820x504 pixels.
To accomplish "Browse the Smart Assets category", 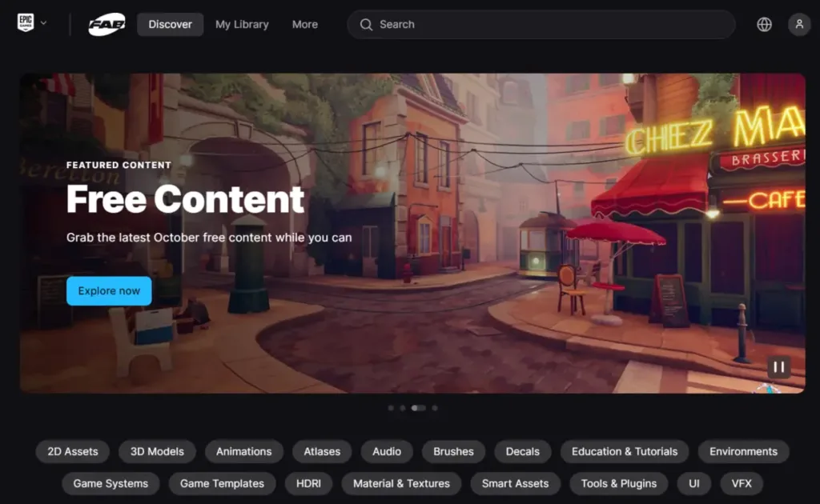I will [516, 483].
